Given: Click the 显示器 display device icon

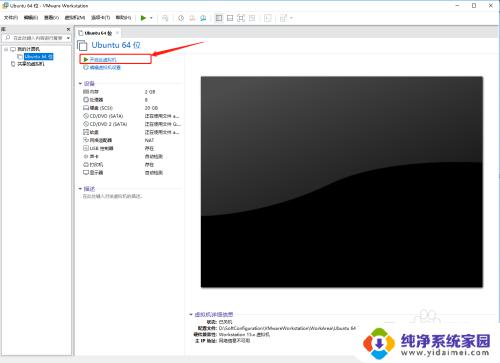Looking at the screenshot, I should (x=86, y=172).
